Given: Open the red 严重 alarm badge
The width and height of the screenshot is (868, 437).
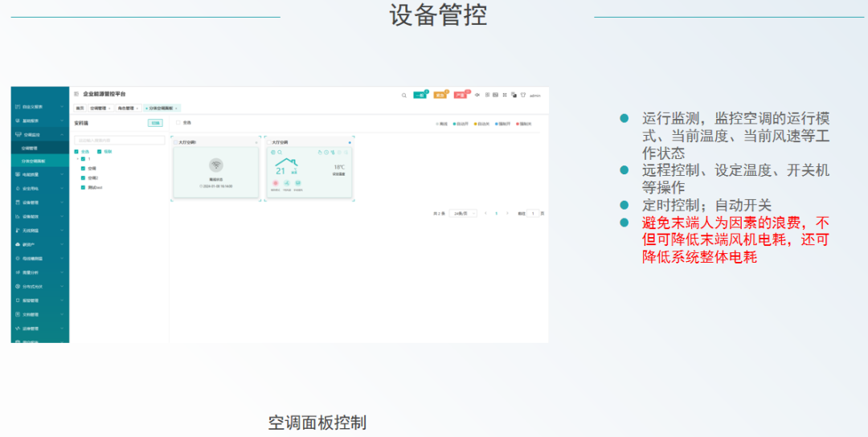Looking at the screenshot, I should coord(461,95).
